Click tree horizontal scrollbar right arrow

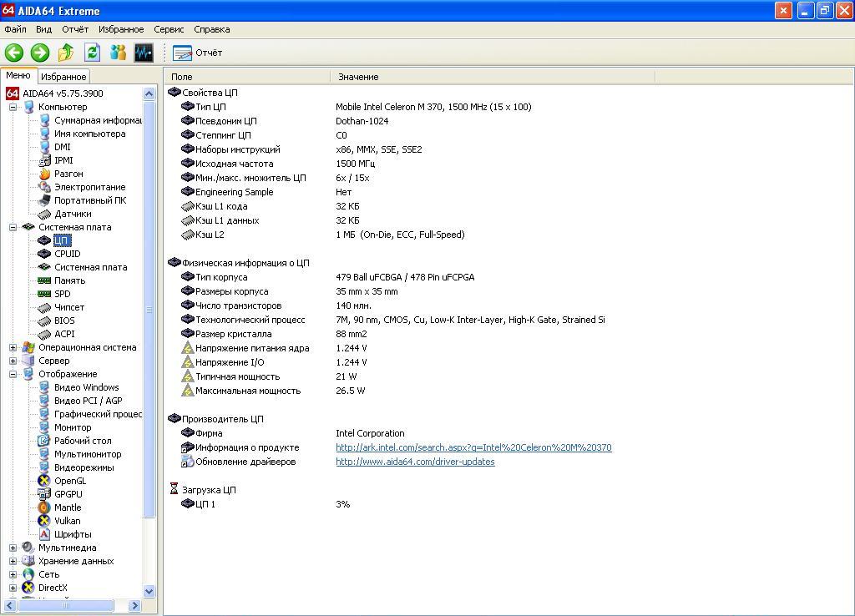click(134, 605)
